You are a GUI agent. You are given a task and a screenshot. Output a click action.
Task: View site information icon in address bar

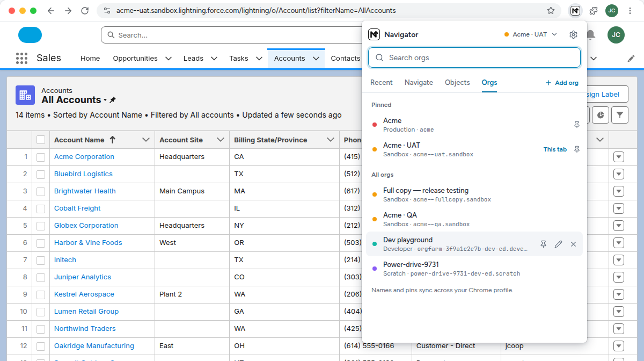point(106,11)
